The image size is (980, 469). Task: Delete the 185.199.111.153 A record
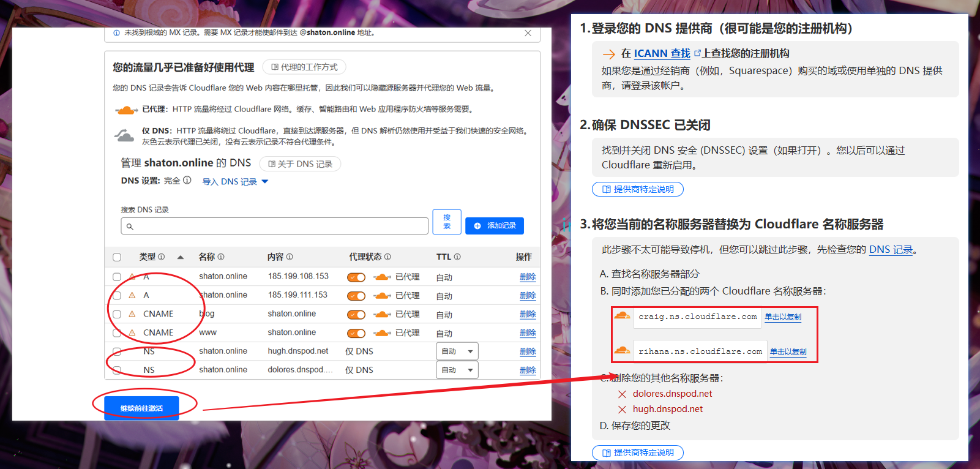(x=528, y=295)
